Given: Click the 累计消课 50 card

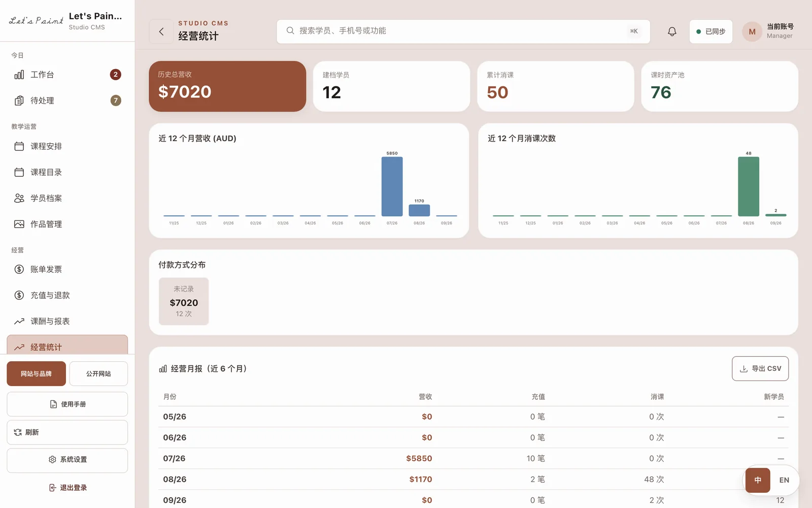Looking at the screenshot, I should 556,86.
